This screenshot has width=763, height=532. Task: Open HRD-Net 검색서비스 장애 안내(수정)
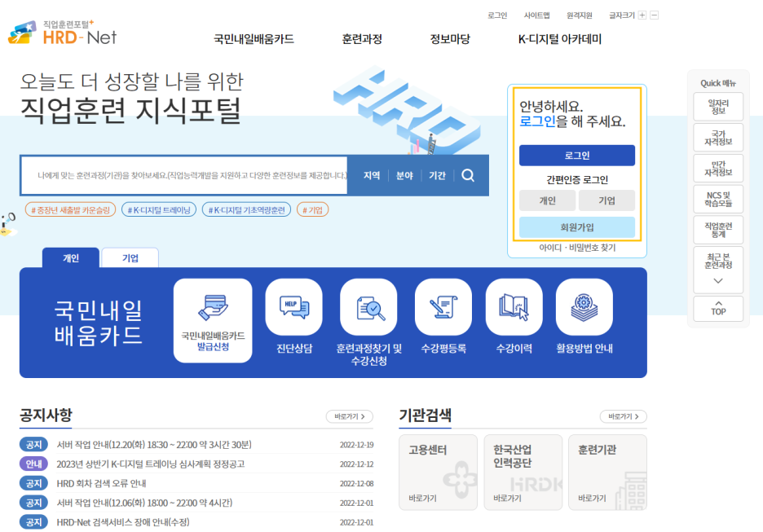point(123,522)
